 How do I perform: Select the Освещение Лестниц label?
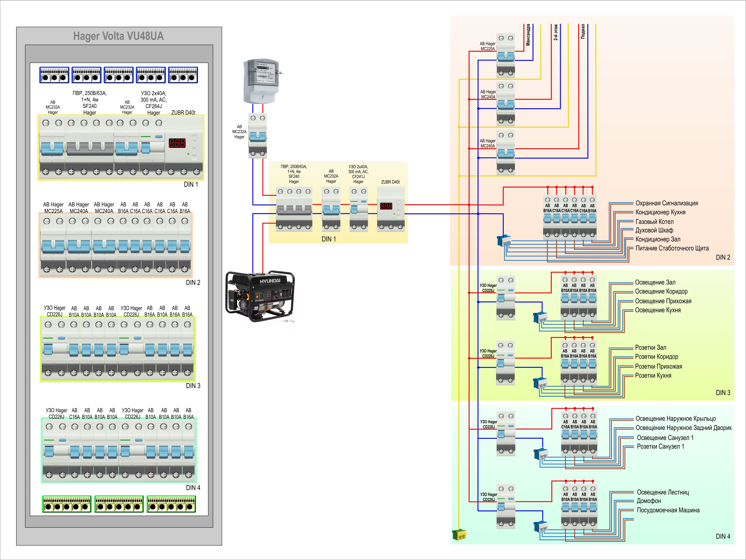tap(663, 492)
